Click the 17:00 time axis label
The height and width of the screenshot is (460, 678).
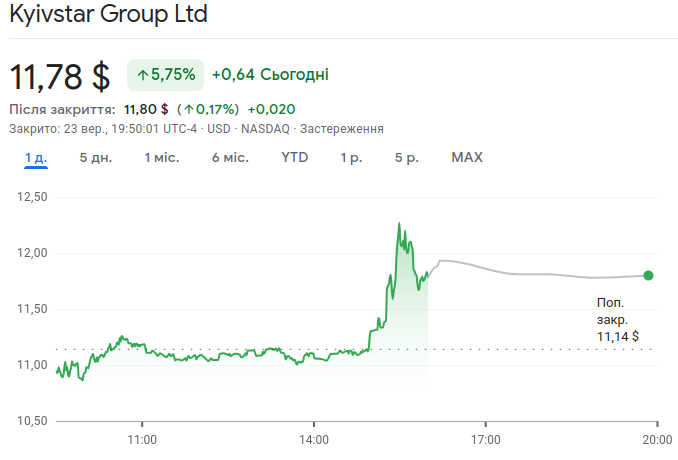pos(485,439)
